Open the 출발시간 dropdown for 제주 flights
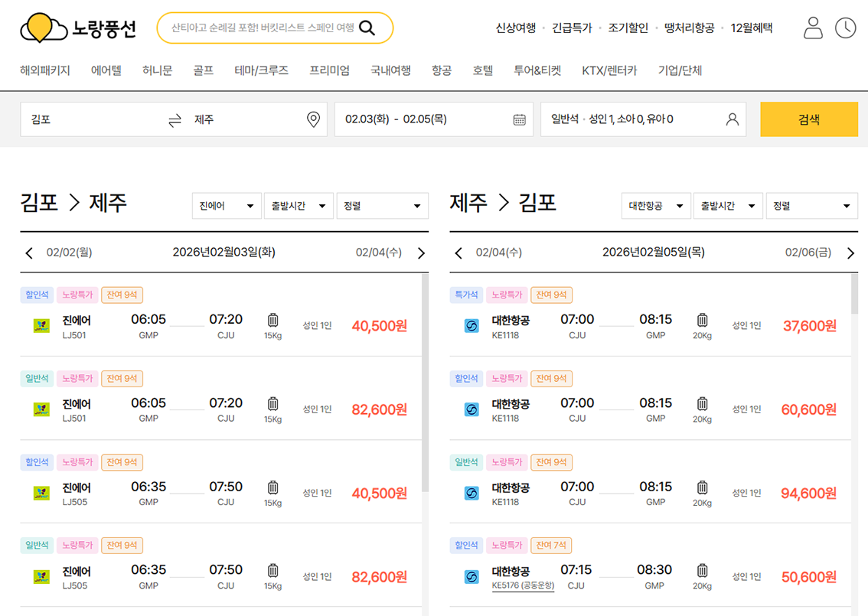The image size is (868, 616). click(x=728, y=206)
